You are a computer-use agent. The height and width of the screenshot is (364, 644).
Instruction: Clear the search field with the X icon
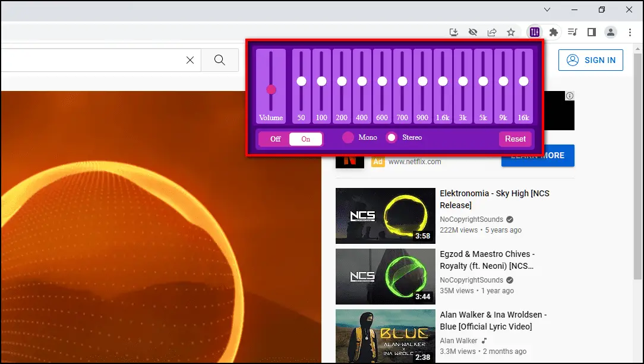point(190,60)
